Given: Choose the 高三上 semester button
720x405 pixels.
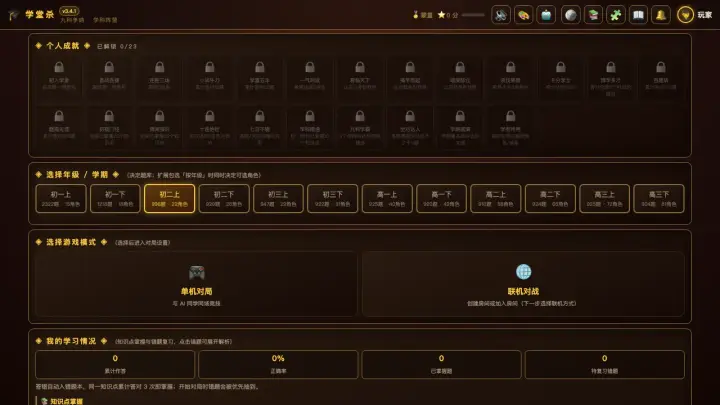Looking at the screenshot, I should pos(604,198).
